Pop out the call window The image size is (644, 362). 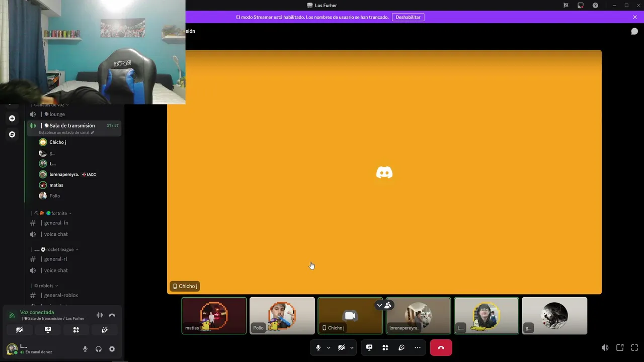pos(620,347)
